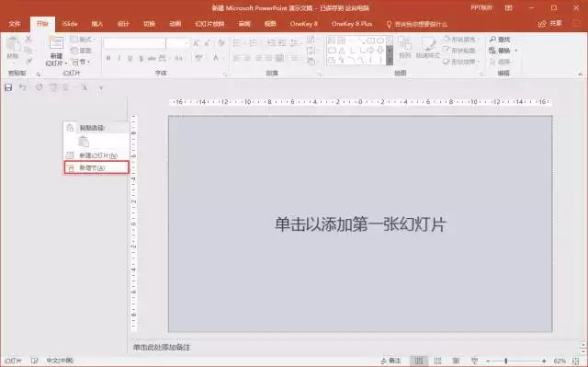588x367 pixels.
Task: Click the bullets list icon
Action: pyautogui.click(x=238, y=43)
